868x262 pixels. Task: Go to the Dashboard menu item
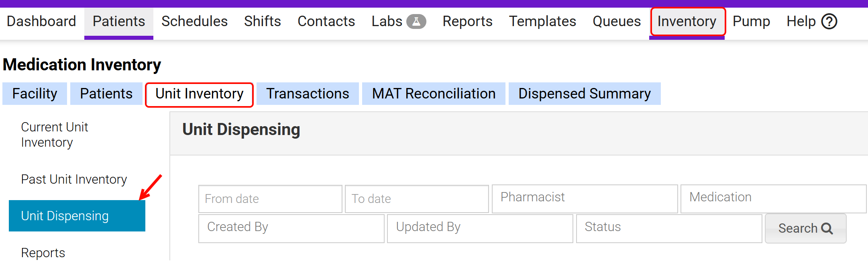pos(41,21)
